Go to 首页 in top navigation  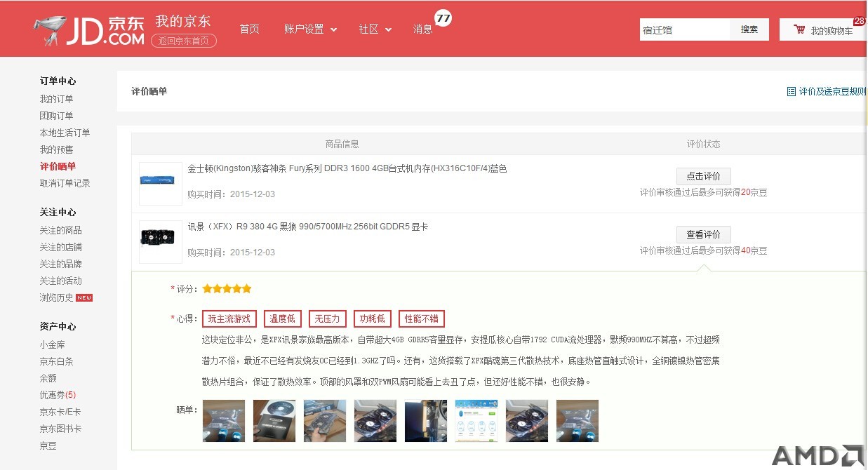(x=249, y=29)
